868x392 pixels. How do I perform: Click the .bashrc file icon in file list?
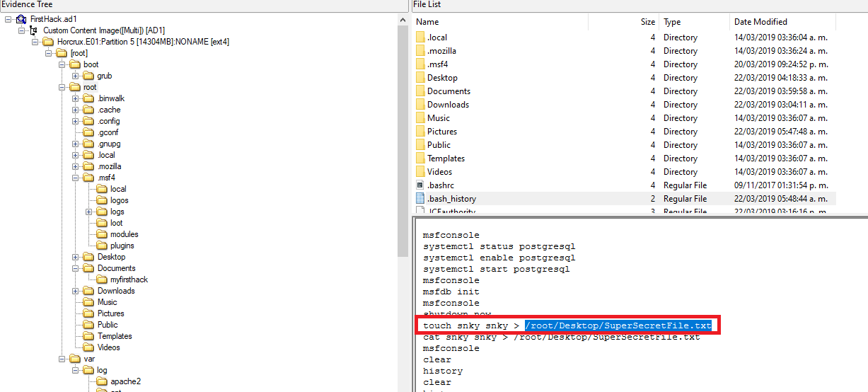[419, 185]
